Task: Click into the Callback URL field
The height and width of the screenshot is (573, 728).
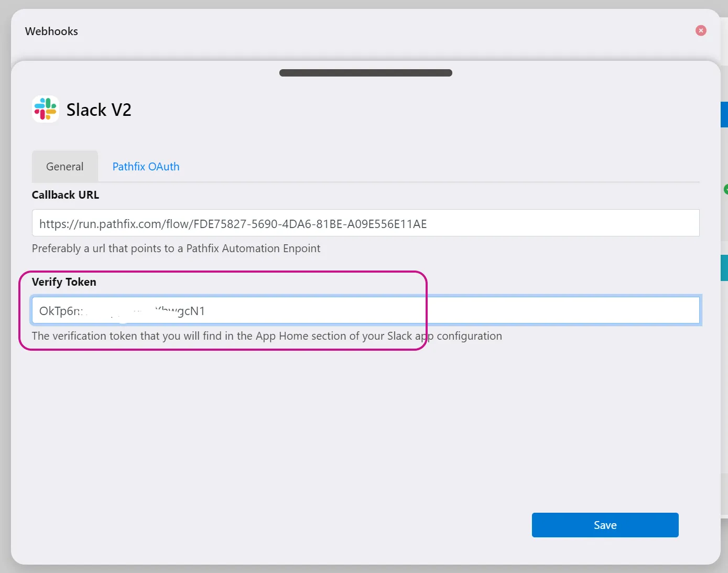Action: [x=365, y=223]
